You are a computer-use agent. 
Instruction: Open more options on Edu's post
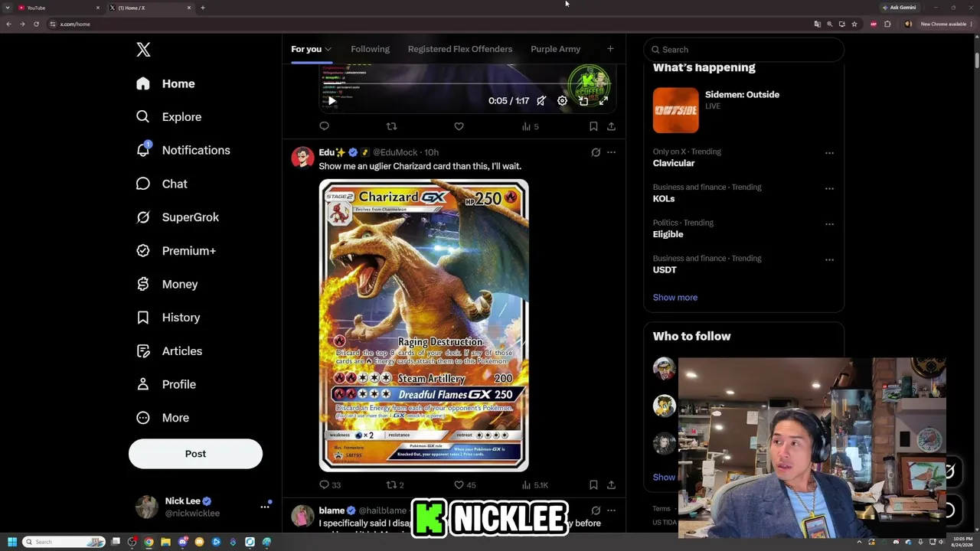point(611,152)
